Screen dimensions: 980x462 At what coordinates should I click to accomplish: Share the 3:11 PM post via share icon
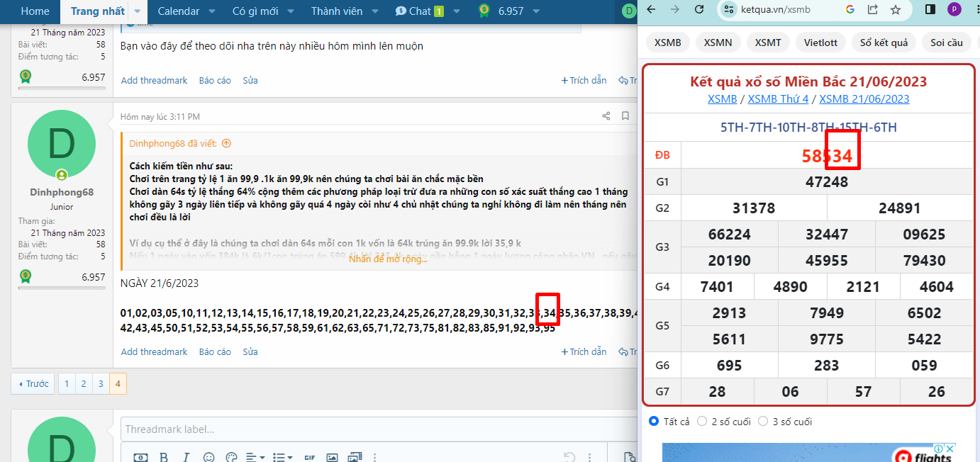[x=606, y=116]
